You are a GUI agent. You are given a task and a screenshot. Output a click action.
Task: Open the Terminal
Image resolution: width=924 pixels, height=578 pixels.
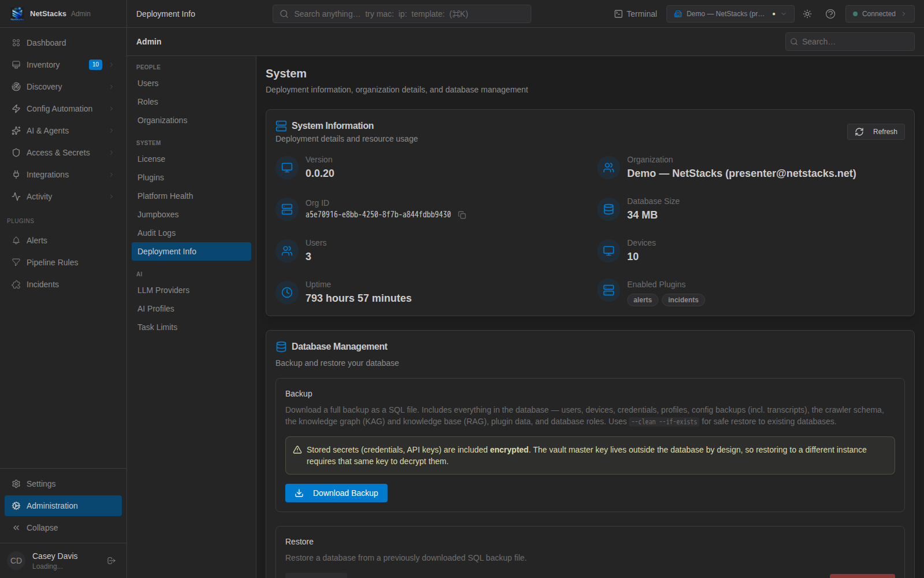tap(635, 14)
